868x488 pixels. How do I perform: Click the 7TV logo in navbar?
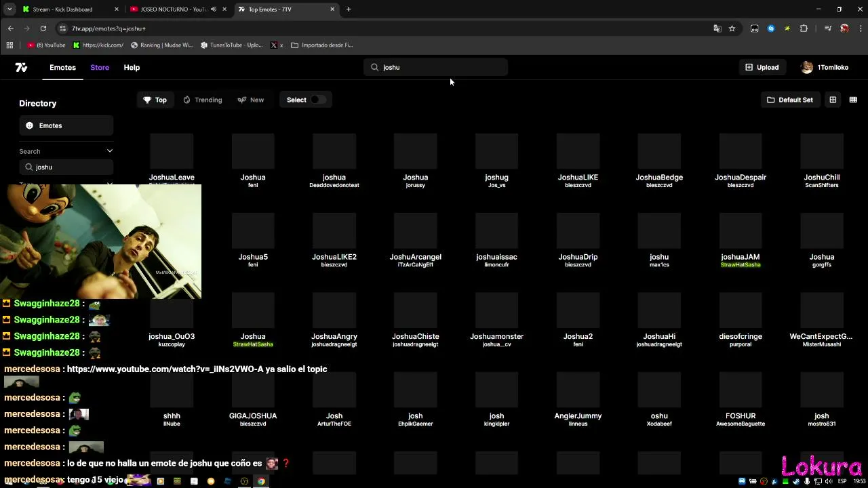coord(21,67)
